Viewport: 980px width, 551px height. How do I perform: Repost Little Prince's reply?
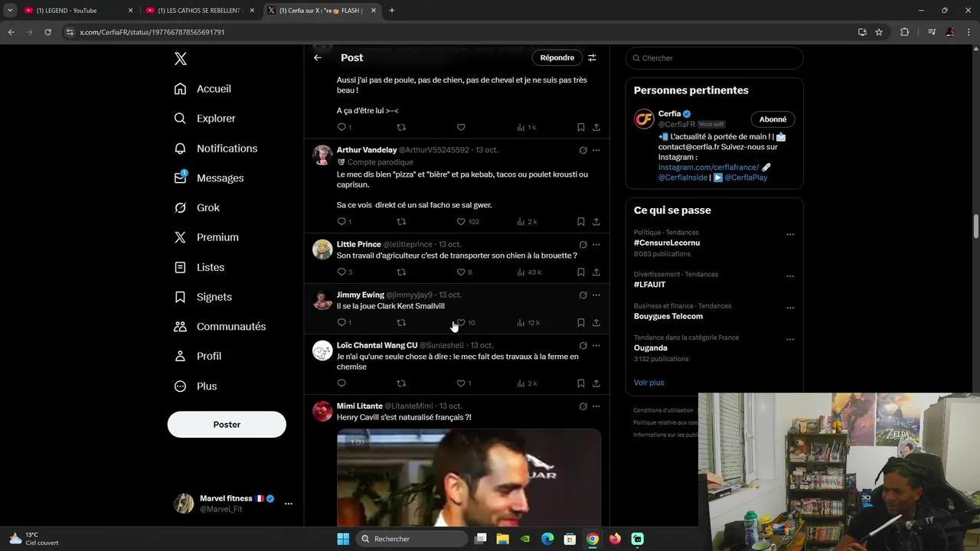tap(401, 272)
